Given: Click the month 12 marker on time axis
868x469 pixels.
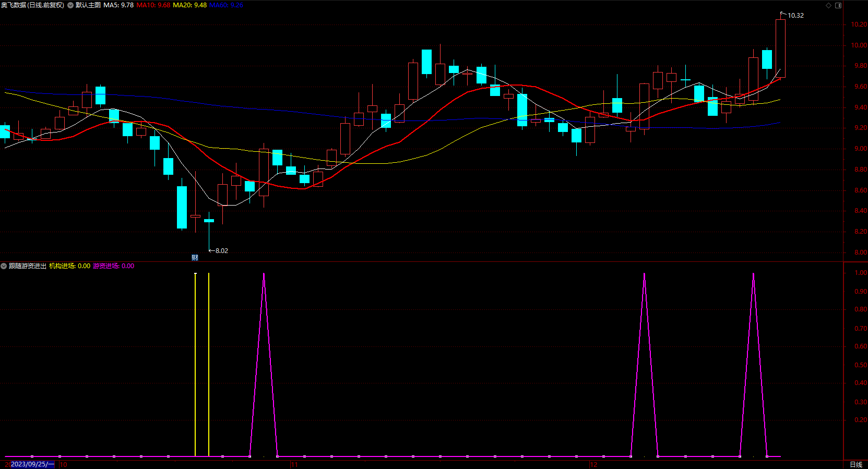Looking at the screenshot, I should 593,464.
